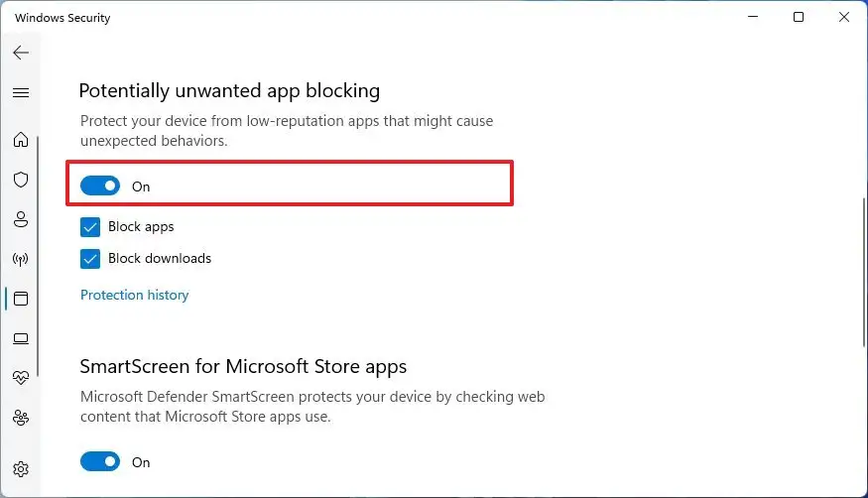Viewport: 868px width, 498px height.
Task: Open Device performance & health heart icon
Action: click(20, 378)
